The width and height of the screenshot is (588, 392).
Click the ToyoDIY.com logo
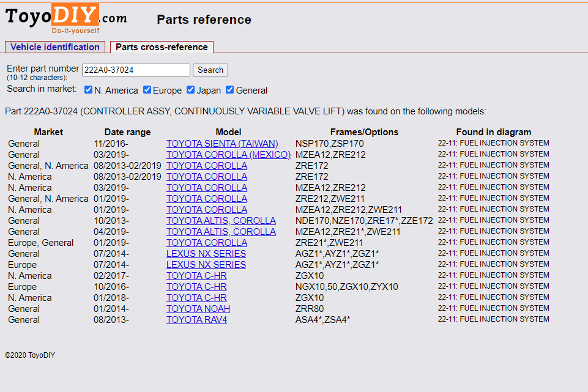click(x=66, y=19)
